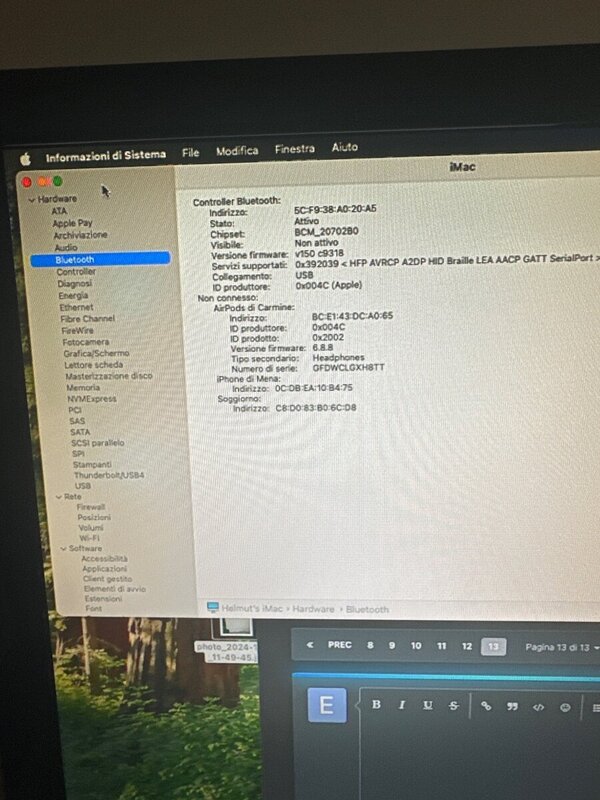
Task: Select Accessibilità under Software
Action: click(105, 559)
